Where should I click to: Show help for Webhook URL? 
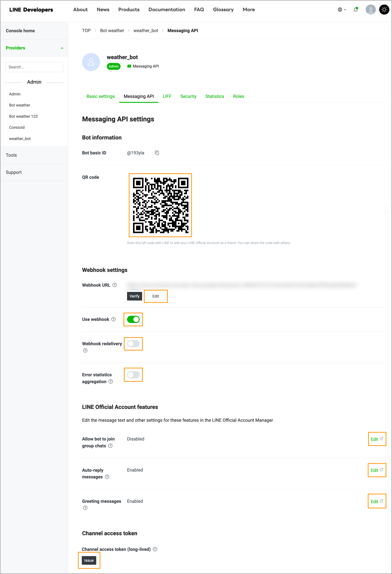115,285
